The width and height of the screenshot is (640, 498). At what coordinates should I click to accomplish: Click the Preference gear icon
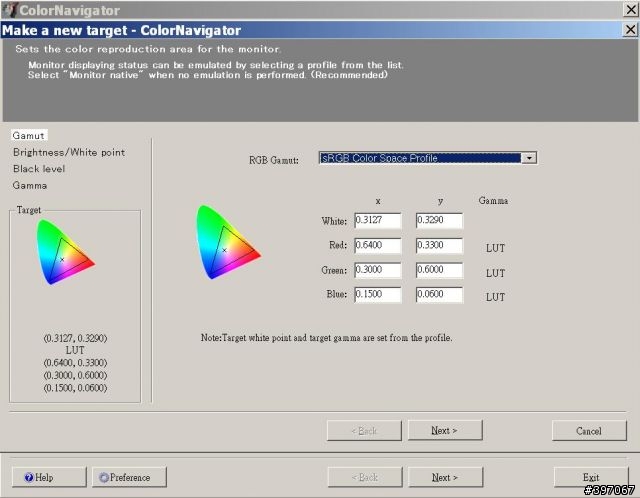click(104, 477)
